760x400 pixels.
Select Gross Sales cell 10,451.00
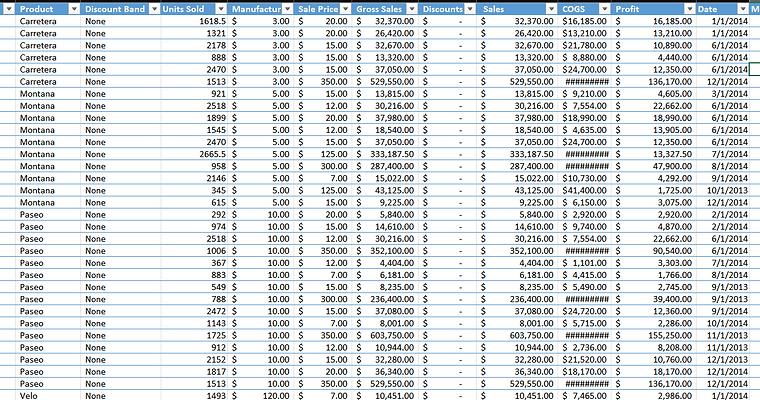(385, 396)
